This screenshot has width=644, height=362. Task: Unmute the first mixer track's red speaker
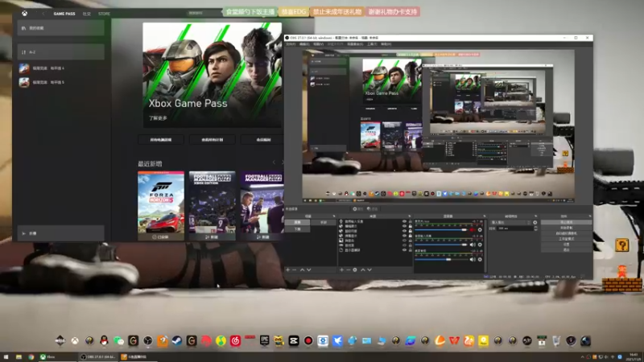473,230
